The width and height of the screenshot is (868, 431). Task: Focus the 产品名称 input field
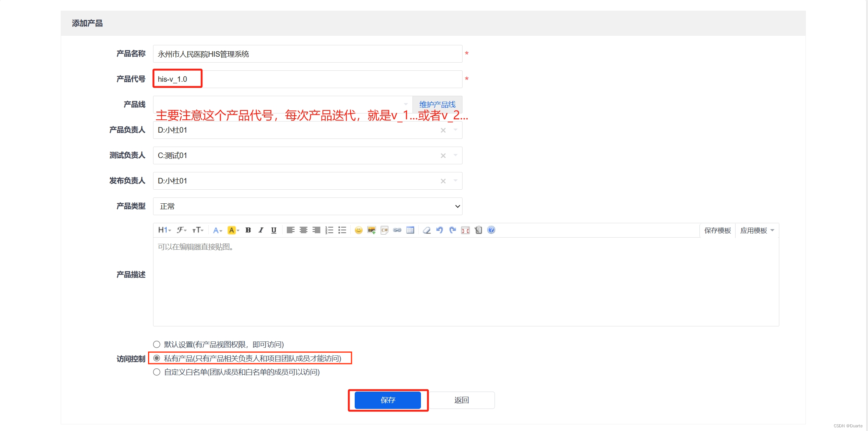tap(308, 54)
